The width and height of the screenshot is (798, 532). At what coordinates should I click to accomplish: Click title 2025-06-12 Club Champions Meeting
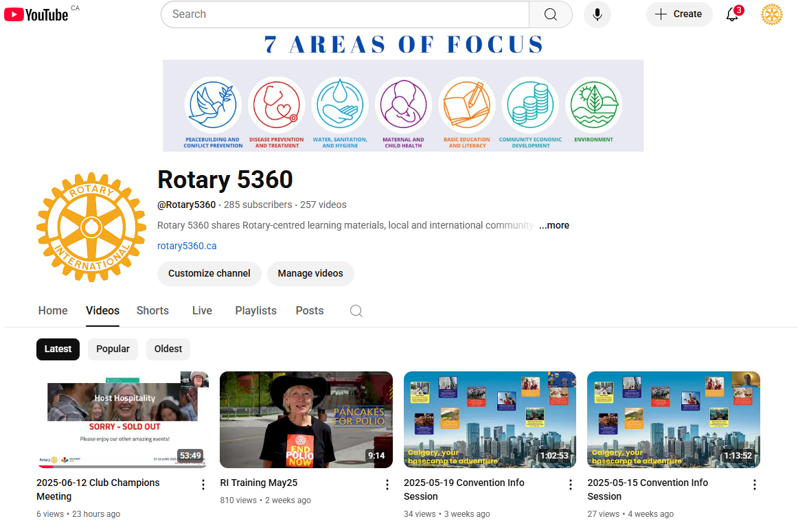[98, 489]
